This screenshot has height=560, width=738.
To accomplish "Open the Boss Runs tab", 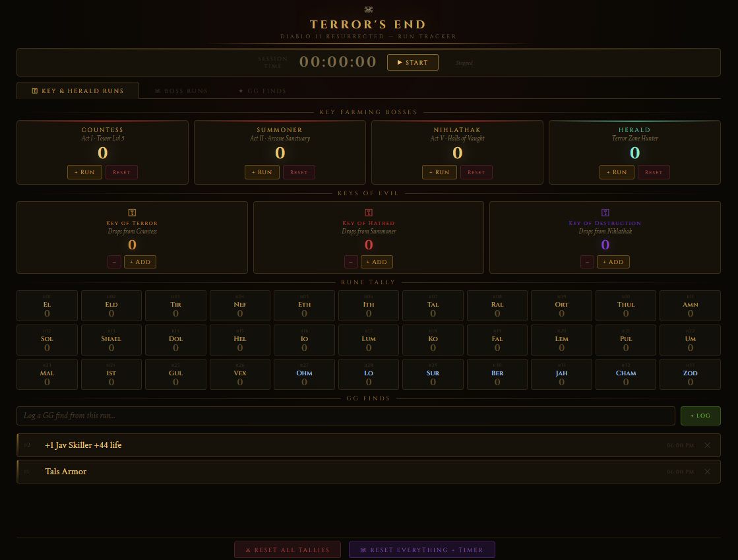I will (x=181, y=91).
